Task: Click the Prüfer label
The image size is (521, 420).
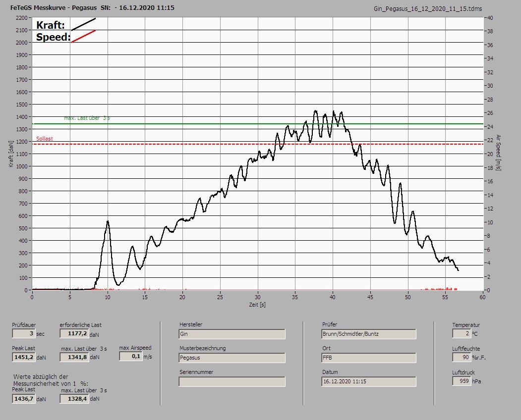Action: tap(330, 324)
